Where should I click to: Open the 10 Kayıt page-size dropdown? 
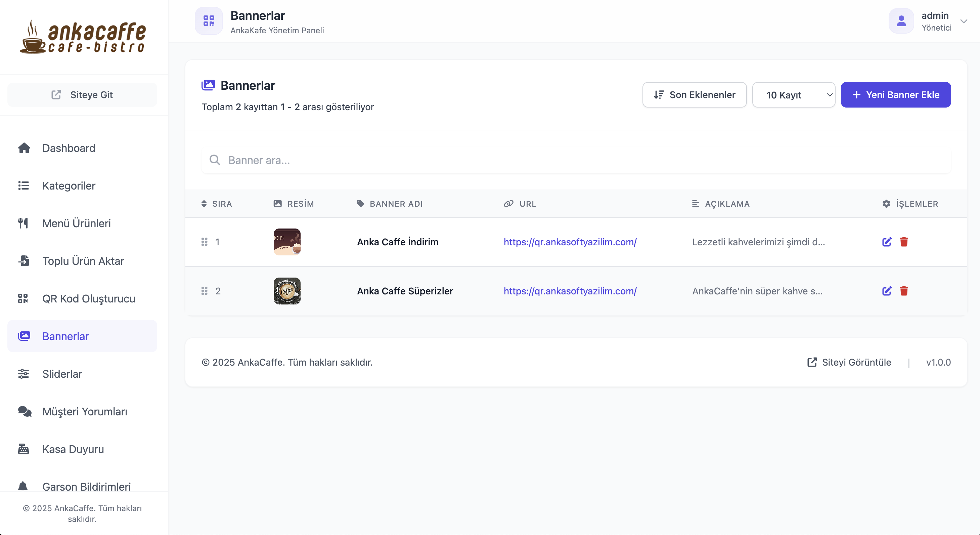(x=794, y=95)
